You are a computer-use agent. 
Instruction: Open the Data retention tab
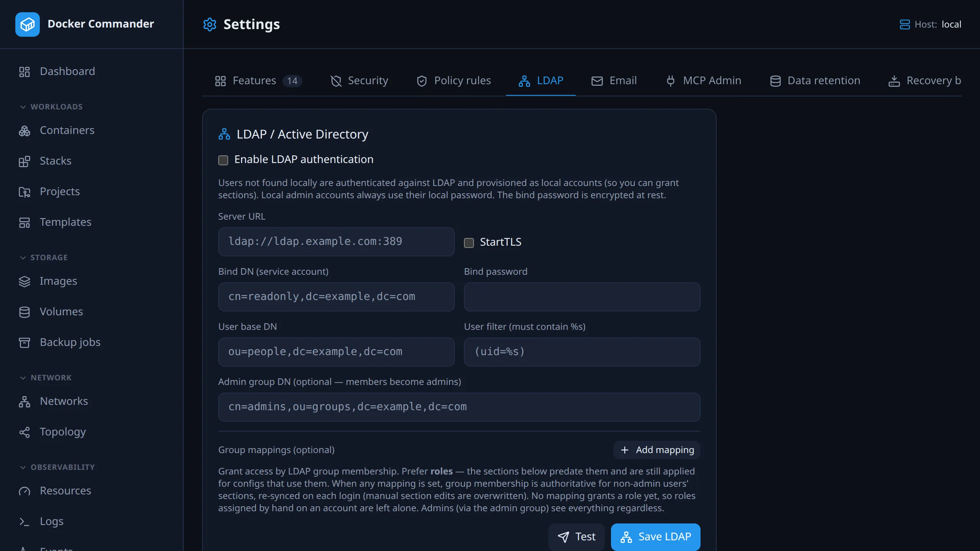(x=815, y=81)
